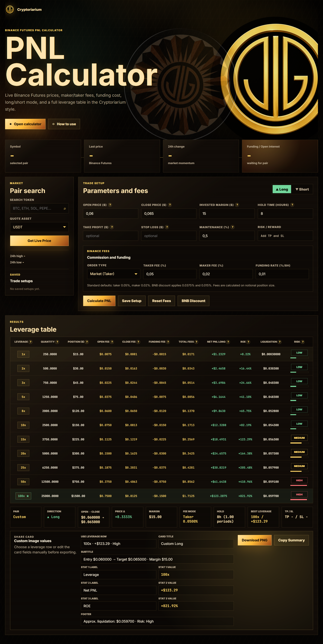This screenshot has height=644, width=323.
Task: Show help for Funding Fee column header
Action: click(168, 342)
